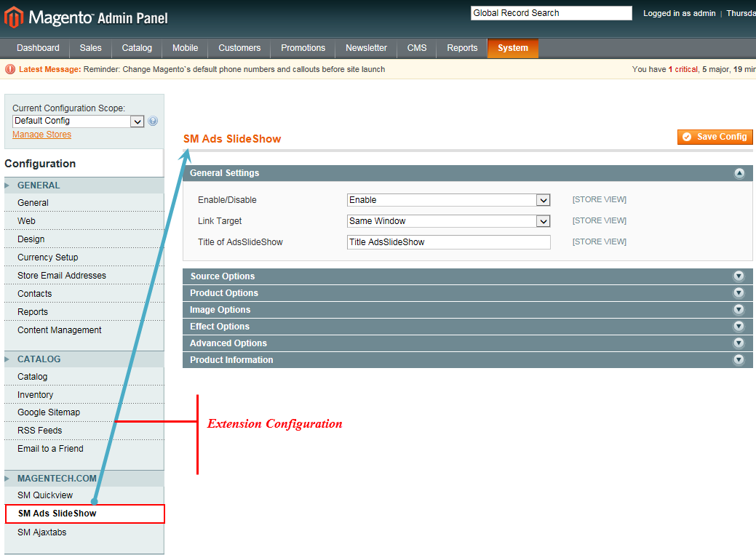Click the Latest Message warning icon
756x555 pixels.
[x=10, y=69]
